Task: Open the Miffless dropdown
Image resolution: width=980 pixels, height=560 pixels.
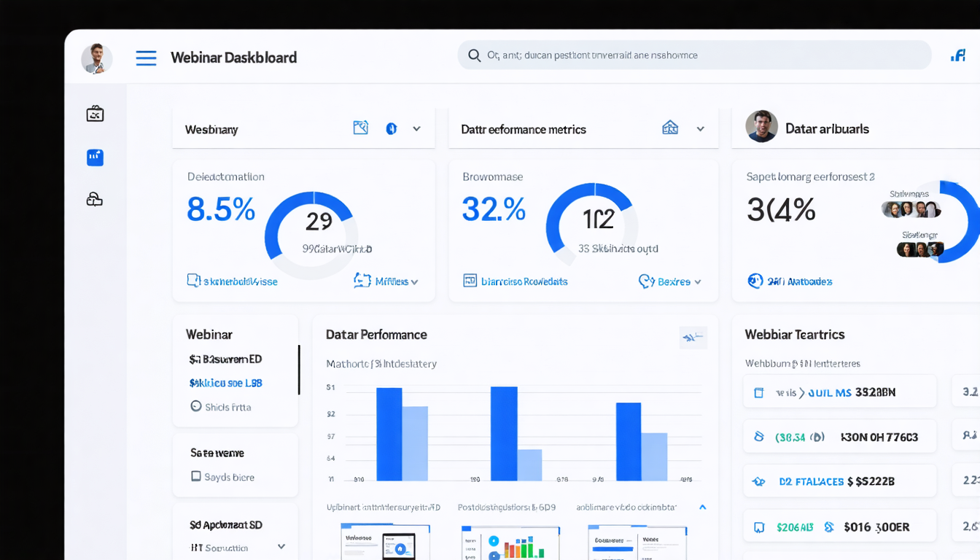Action: click(x=386, y=281)
